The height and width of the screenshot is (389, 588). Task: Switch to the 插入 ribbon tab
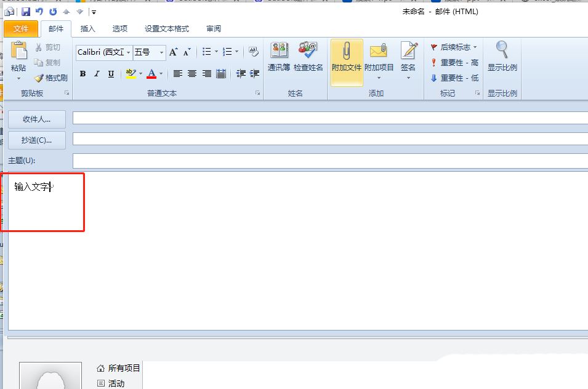[87, 28]
